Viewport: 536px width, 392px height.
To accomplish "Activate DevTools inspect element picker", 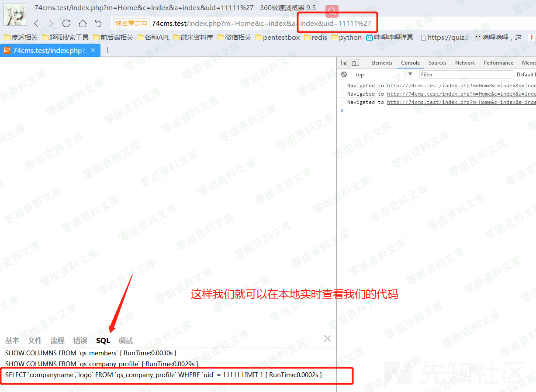I will pyautogui.click(x=344, y=63).
